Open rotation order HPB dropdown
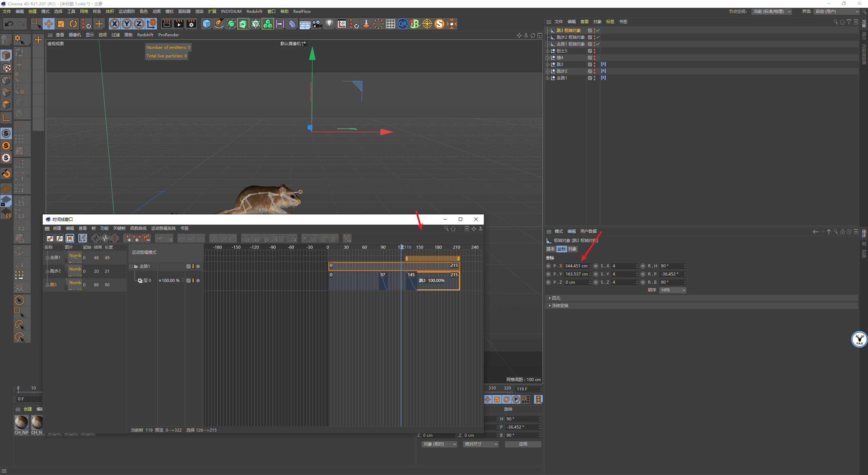 click(673, 290)
